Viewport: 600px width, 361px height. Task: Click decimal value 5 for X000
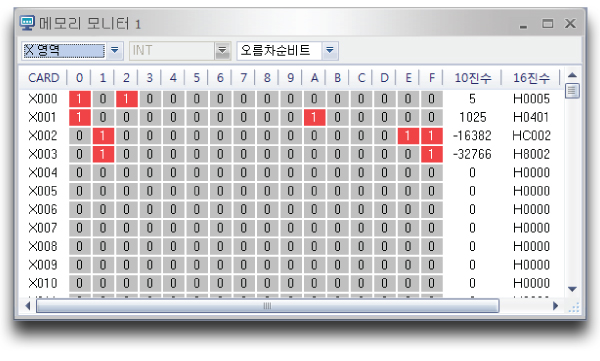coord(473,99)
